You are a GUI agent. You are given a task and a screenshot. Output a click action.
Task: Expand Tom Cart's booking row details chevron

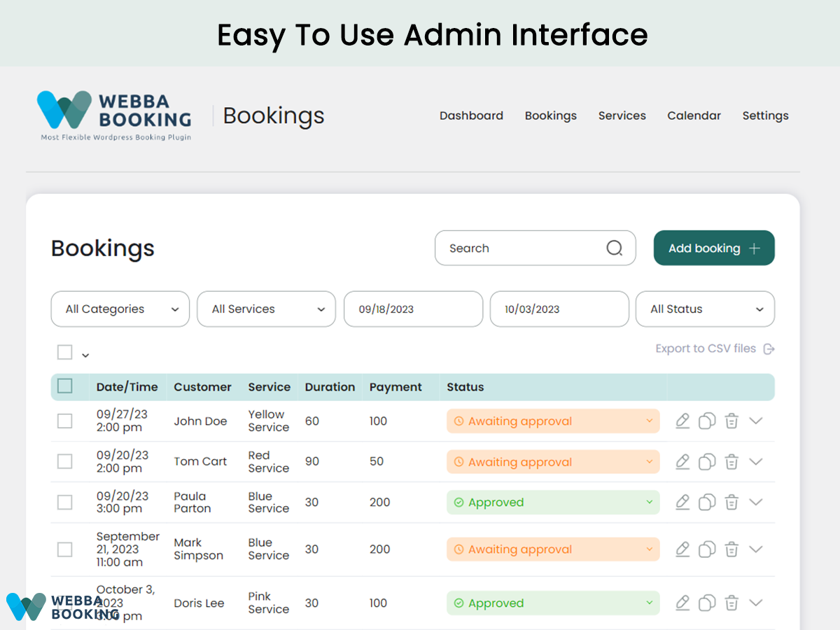(755, 461)
